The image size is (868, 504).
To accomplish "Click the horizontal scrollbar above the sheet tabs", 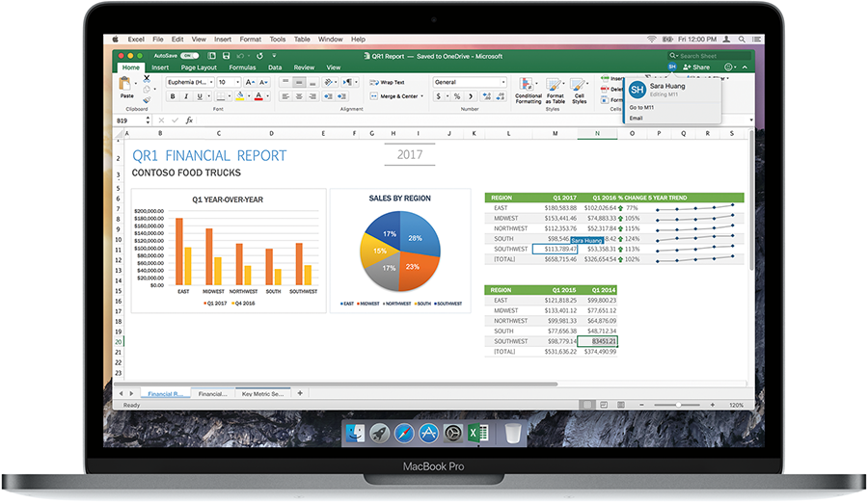I will click(x=336, y=384).
